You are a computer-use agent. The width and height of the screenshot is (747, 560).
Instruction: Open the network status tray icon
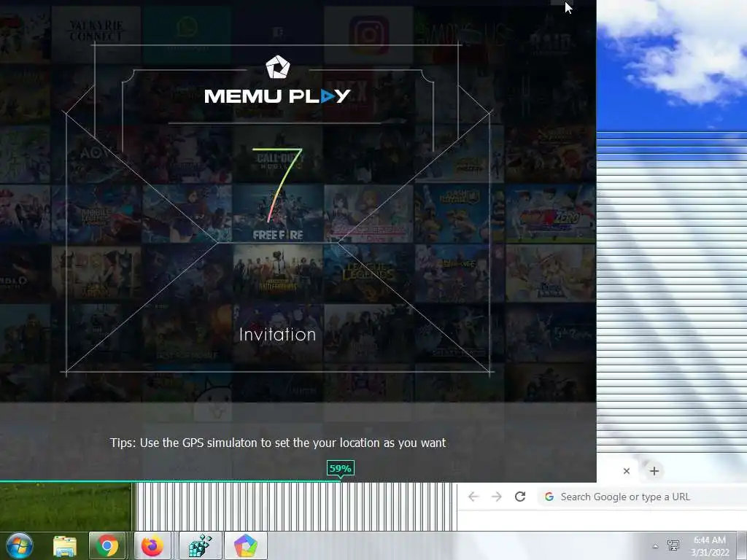point(673,545)
